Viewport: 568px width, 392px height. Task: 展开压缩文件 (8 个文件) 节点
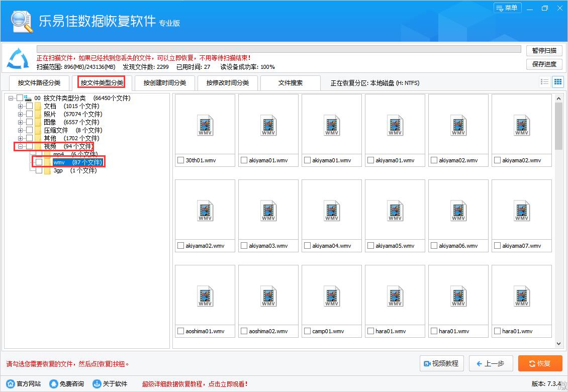click(x=21, y=130)
